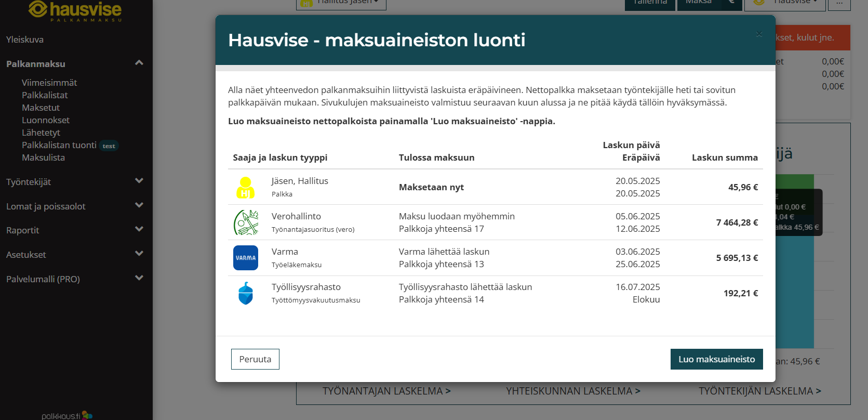Image resolution: width=868 pixels, height=420 pixels.
Task: Click the 'Työllisyysrahasto lähettää laskun' text
Action: [x=465, y=287]
